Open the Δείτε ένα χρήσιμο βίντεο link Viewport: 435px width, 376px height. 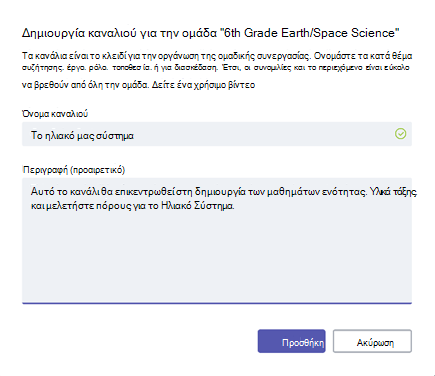pyautogui.click(x=203, y=85)
